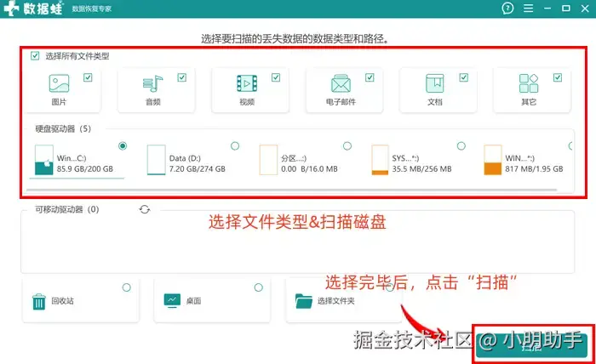The width and height of the screenshot is (596, 364).
Task: Toggle the Select all file types checkbox
Action: (x=35, y=56)
